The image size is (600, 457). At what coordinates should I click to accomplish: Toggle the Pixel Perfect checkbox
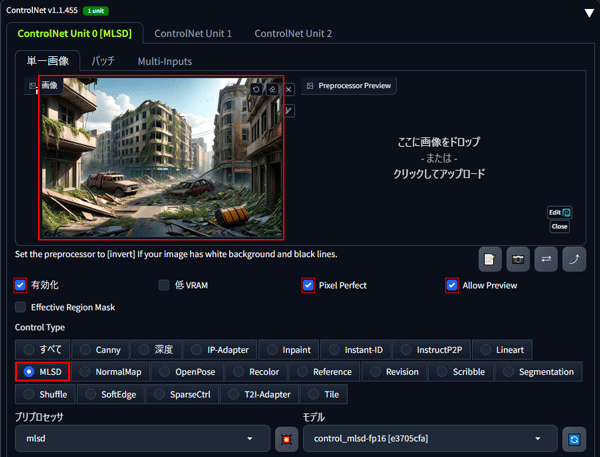(308, 285)
